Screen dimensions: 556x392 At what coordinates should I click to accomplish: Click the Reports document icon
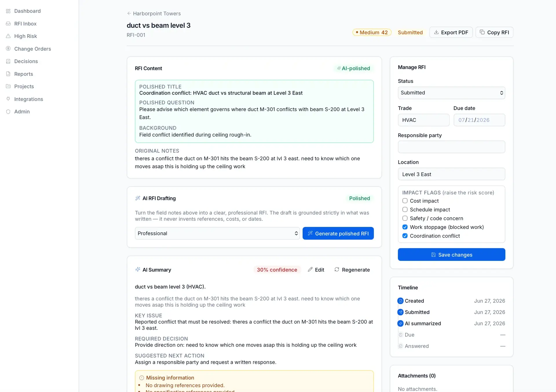pos(8,74)
